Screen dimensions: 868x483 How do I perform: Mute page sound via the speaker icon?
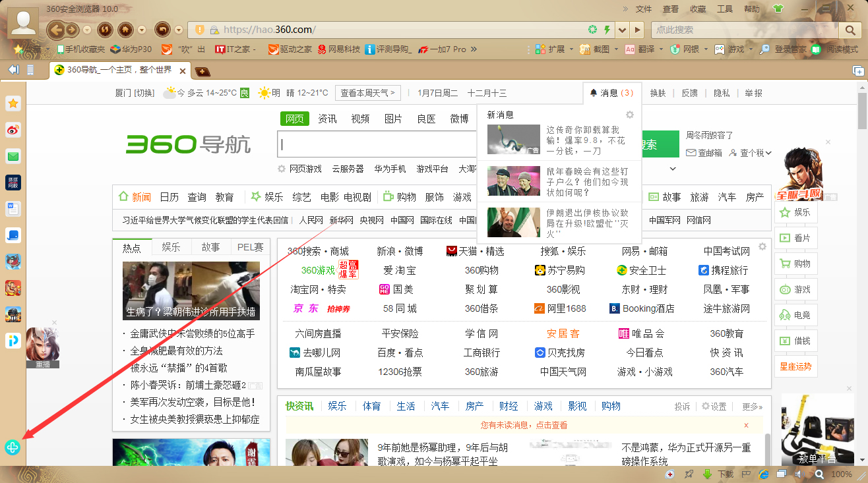[799, 474]
